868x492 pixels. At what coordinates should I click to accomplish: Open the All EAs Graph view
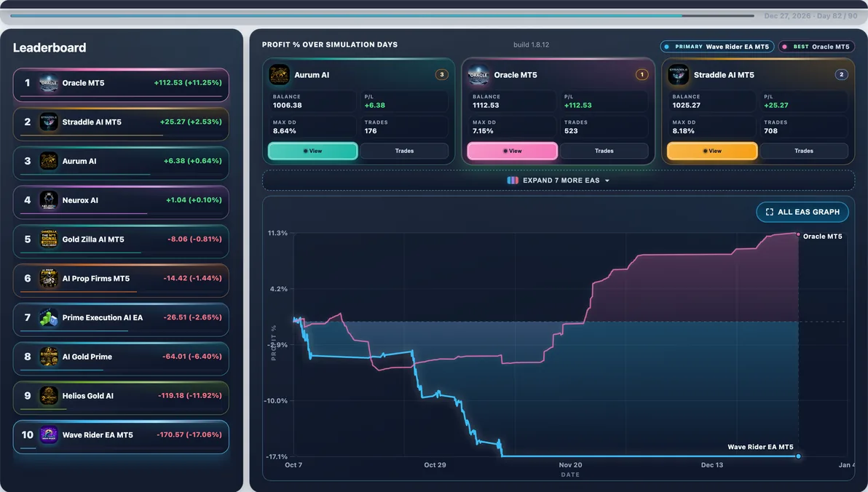[x=802, y=212]
